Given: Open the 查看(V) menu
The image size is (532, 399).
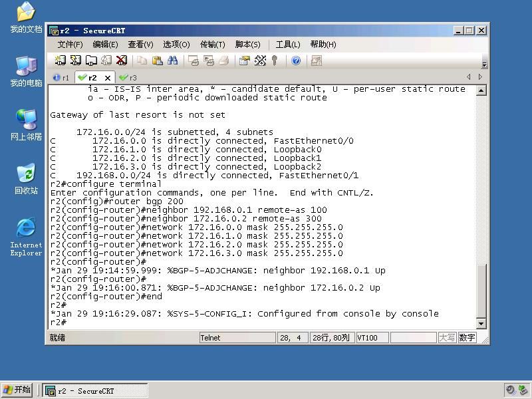Looking at the screenshot, I should pyautogui.click(x=140, y=45).
